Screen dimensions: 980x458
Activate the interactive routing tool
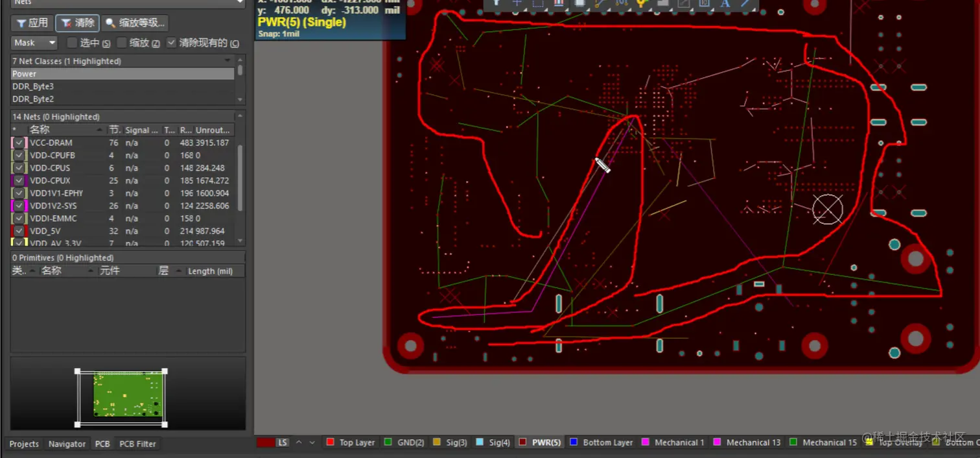pyautogui.click(x=600, y=3)
